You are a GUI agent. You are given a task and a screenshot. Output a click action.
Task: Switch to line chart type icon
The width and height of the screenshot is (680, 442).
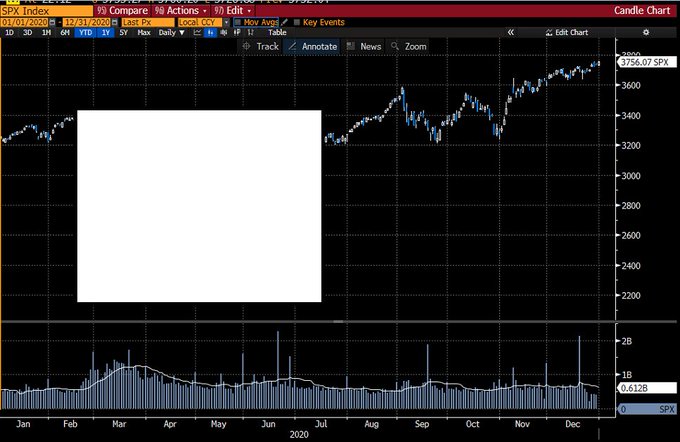pos(198,32)
